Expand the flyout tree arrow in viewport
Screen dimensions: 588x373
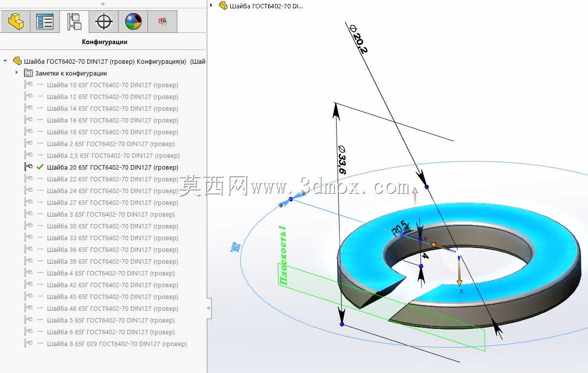pyautogui.click(x=211, y=5)
